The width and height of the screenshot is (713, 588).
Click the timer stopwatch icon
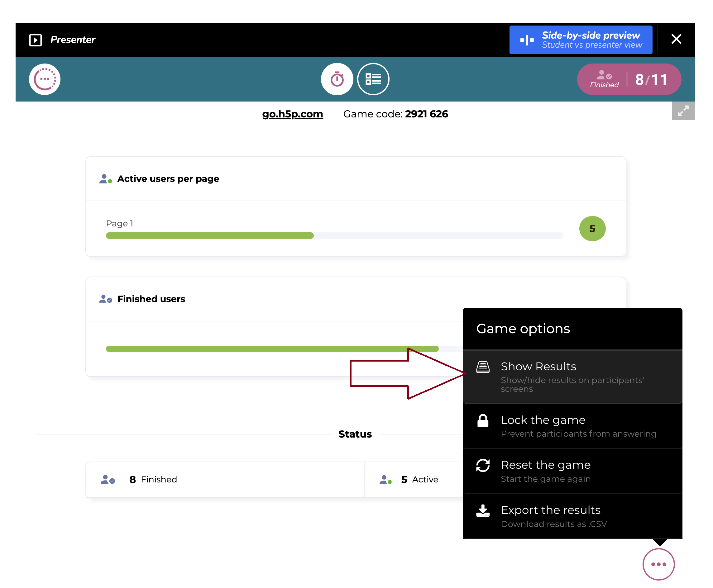[x=337, y=79]
